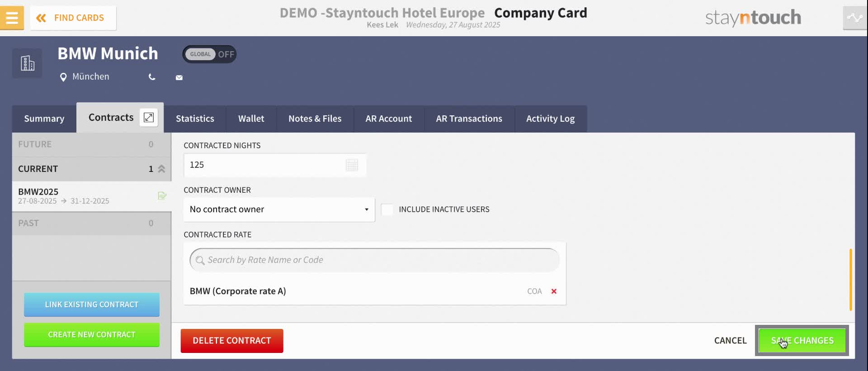Expand the Future contracts section

pos(91,144)
